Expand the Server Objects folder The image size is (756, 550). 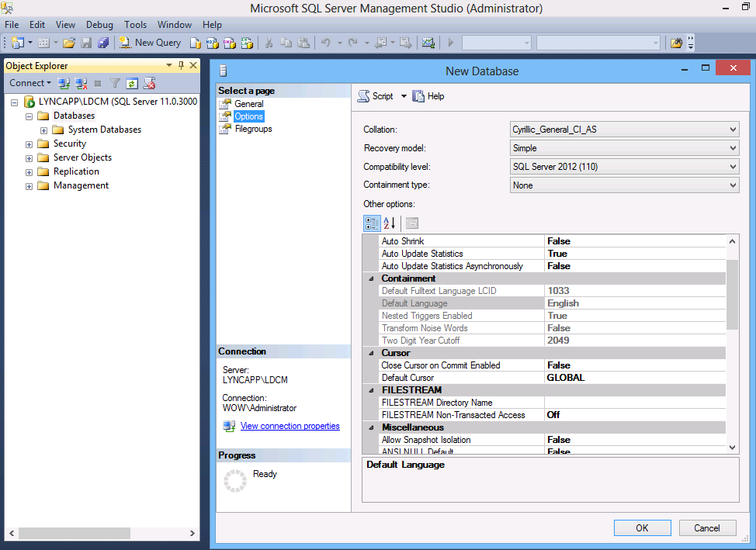29,158
